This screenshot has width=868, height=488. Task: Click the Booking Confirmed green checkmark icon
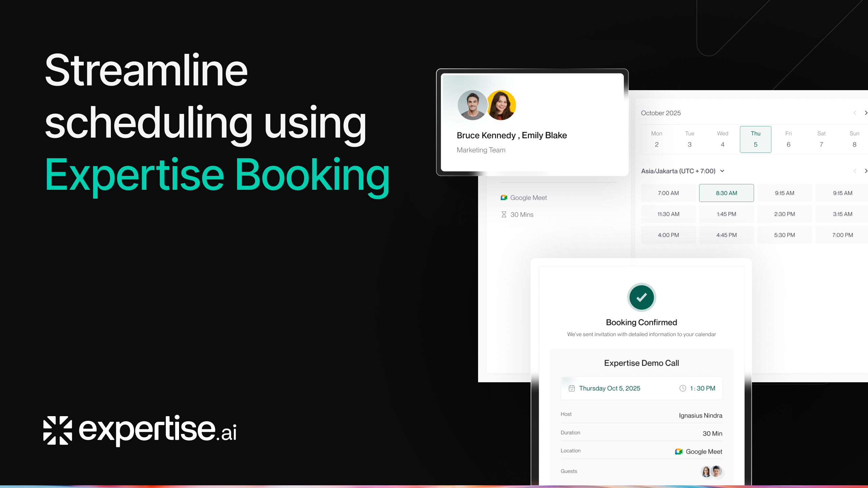(641, 298)
